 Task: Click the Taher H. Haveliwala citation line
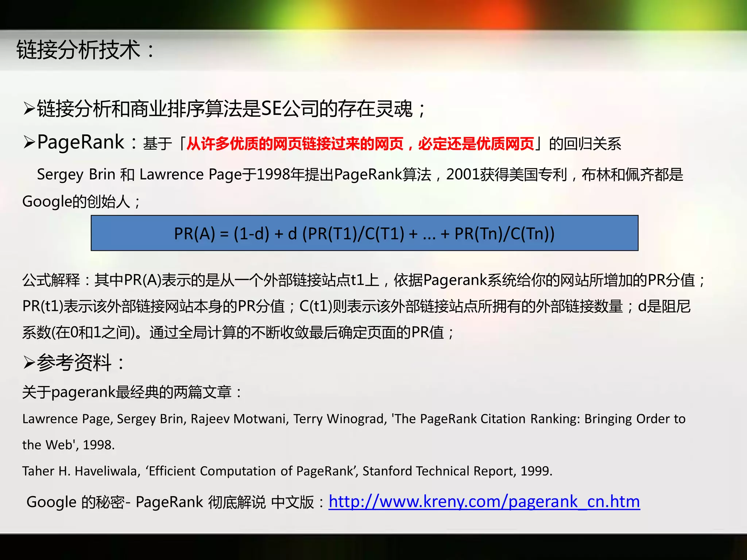pos(287,471)
